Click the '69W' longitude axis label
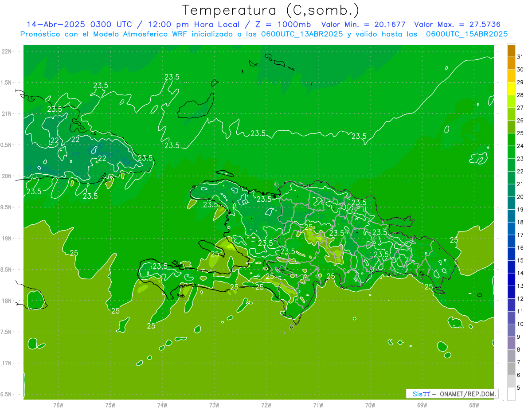The image size is (532, 411). click(x=422, y=405)
